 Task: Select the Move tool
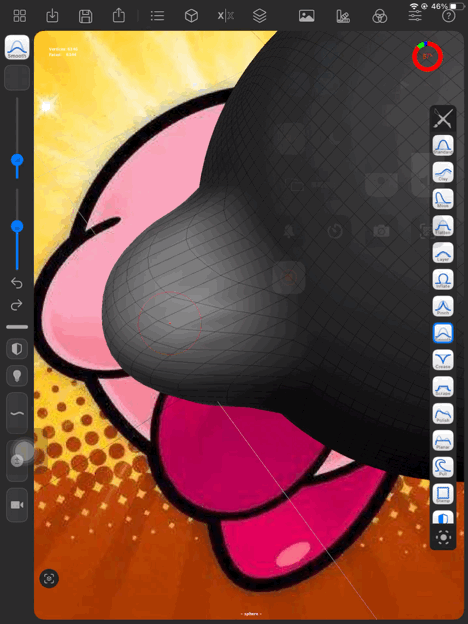coord(443,199)
